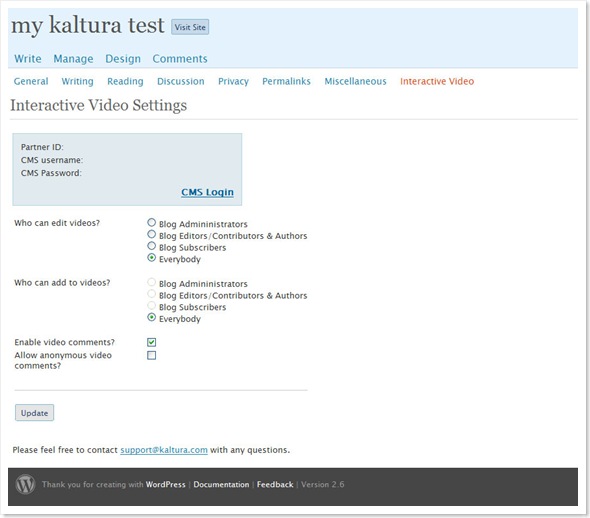Select Everybody for who can edit videos
The width and height of the screenshot is (590, 518).
pyautogui.click(x=151, y=258)
